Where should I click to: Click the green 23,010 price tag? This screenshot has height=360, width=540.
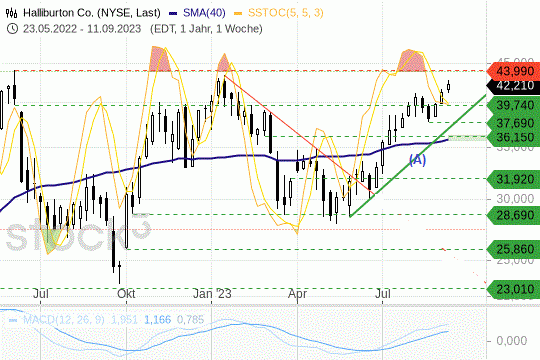click(x=513, y=289)
